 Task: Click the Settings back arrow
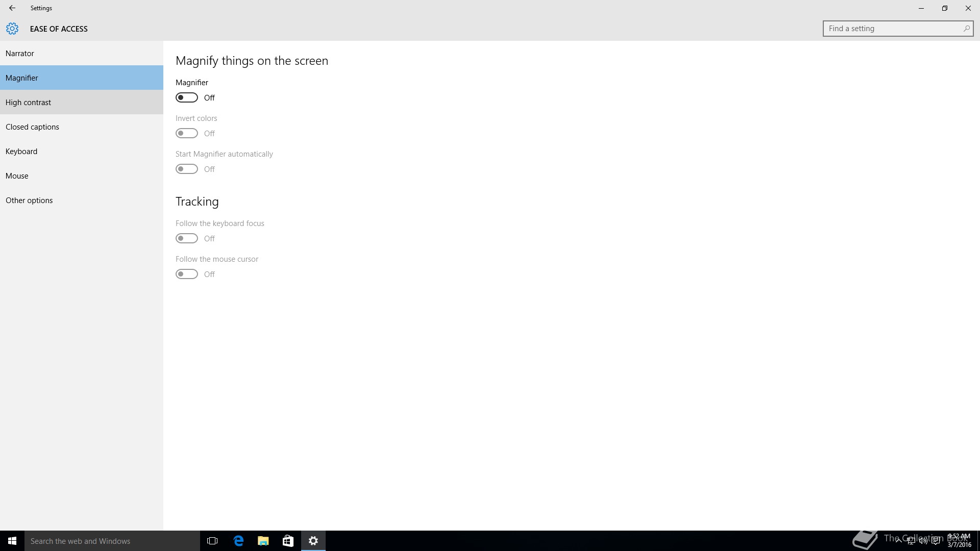tap(12, 8)
